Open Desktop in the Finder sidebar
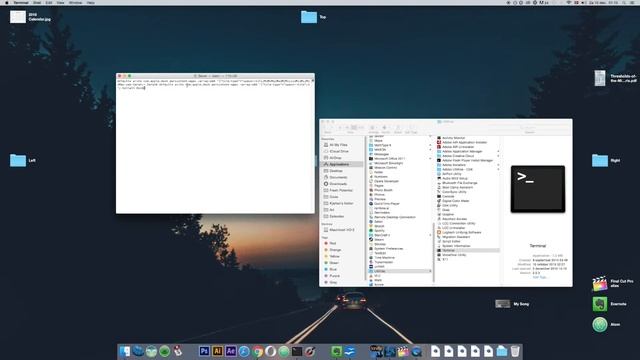 pyautogui.click(x=336, y=171)
